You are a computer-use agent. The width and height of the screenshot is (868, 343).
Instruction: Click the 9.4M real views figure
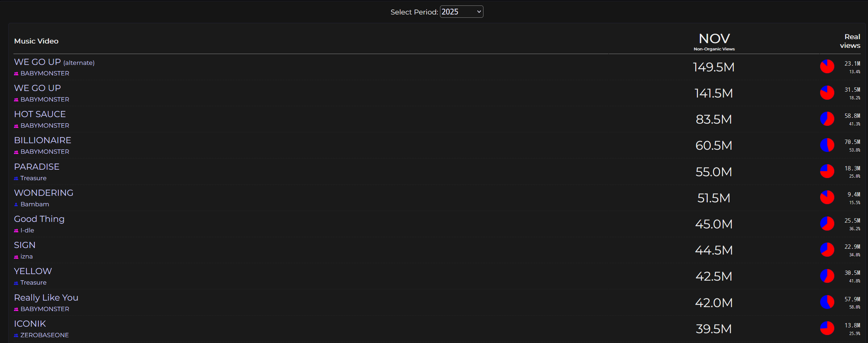click(854, 194)
